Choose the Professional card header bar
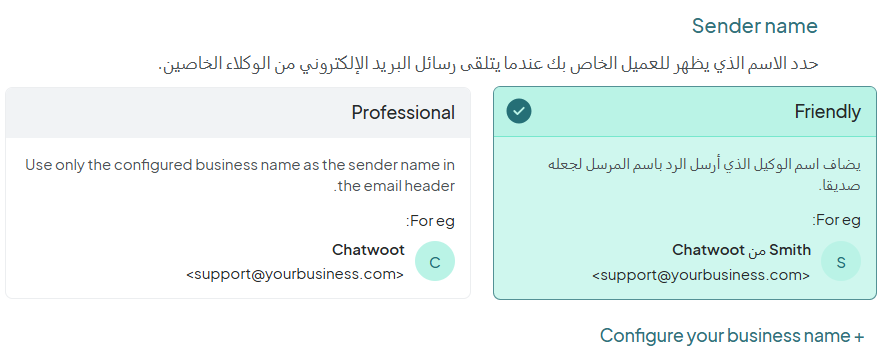 [238, 112]
